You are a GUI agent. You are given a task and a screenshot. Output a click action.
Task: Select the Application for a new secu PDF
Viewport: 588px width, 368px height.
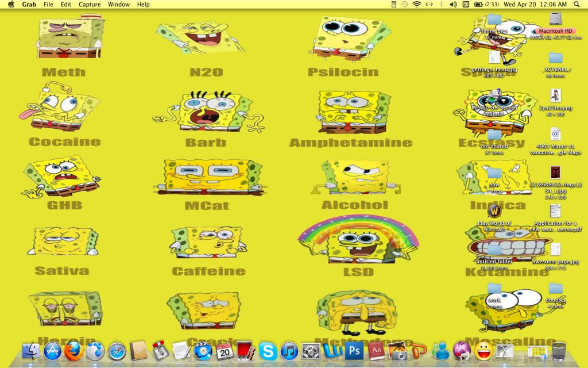tap(555, 211)
